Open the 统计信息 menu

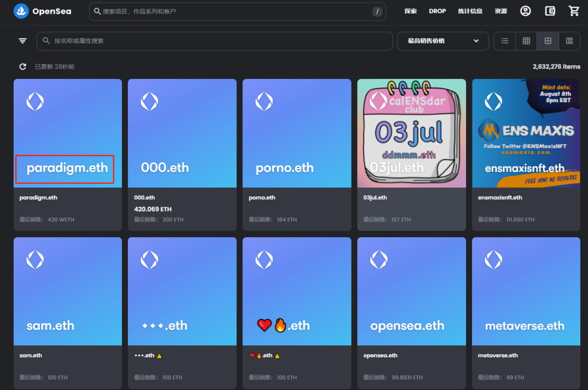click(x=470, y=11)
